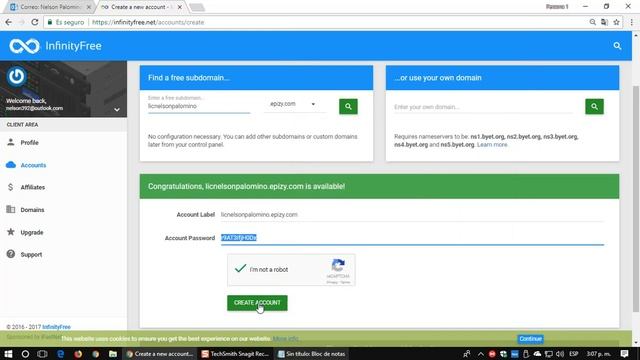Click the Account Password field
This screenshot has width=640, height=360.
(x=412, y=238)
